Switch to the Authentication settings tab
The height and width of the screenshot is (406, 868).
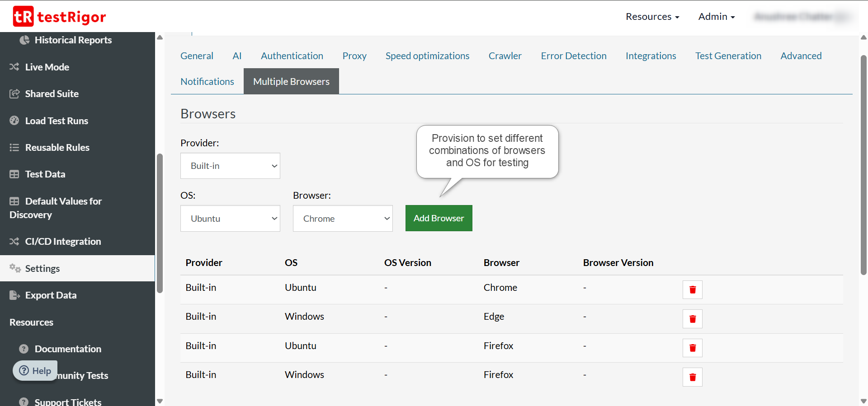coord(292,56)
